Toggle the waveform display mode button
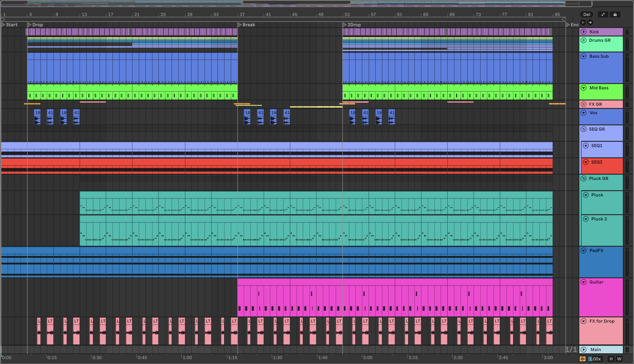 [582, 359]
